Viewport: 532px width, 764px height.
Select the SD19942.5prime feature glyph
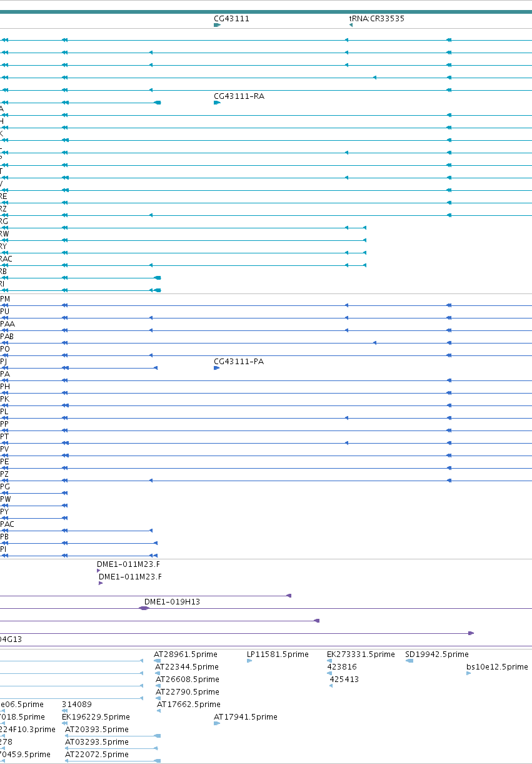(x=409, y=661)
